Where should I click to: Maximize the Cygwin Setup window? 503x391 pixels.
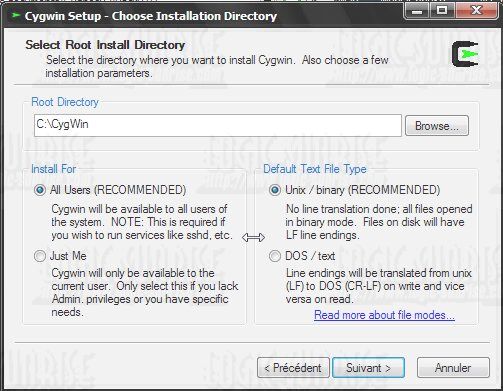click(x=442, y=11)
